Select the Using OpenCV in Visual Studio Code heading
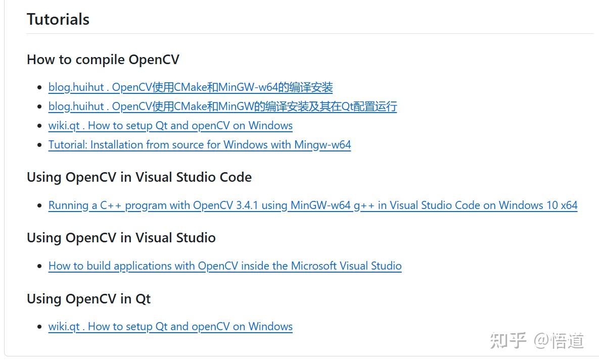The width and height of the screenshot is (599, 364). [x=139, y=177]
